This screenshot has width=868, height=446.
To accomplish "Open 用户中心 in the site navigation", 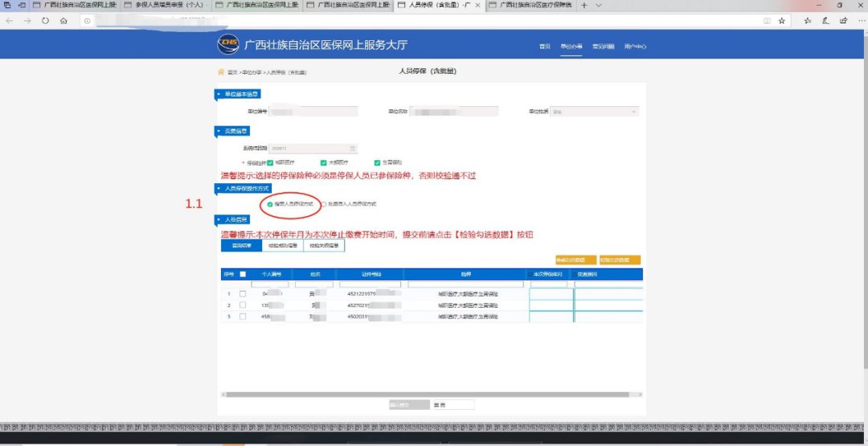I will [x=636, y=47].
